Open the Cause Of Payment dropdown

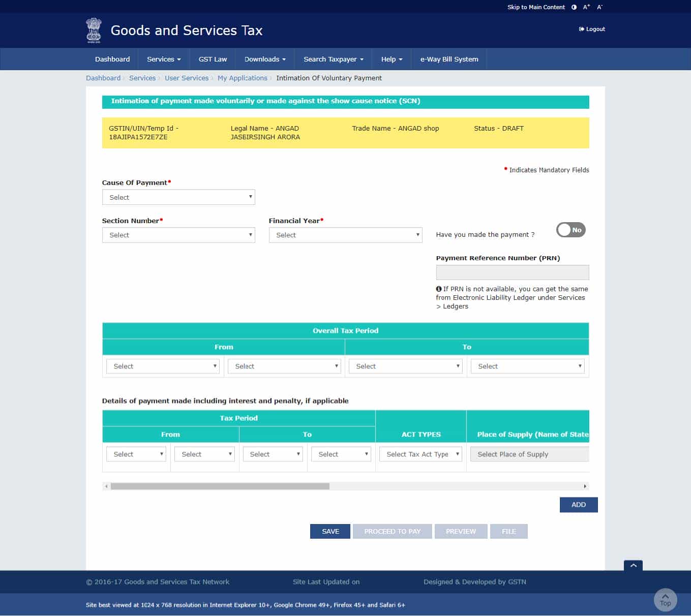(178, 197)
